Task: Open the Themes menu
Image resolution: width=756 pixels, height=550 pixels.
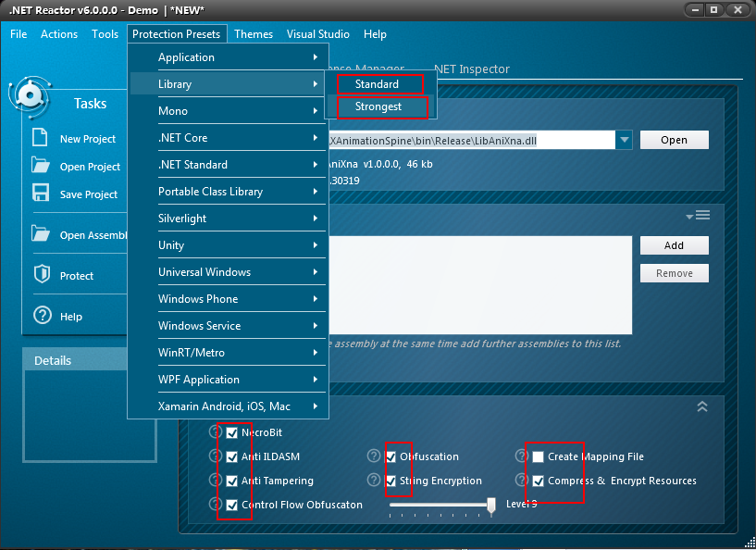Action: pos(253,33)
